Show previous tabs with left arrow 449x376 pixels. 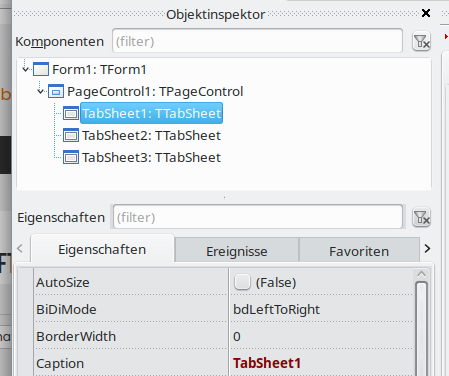tap(20, 249)
